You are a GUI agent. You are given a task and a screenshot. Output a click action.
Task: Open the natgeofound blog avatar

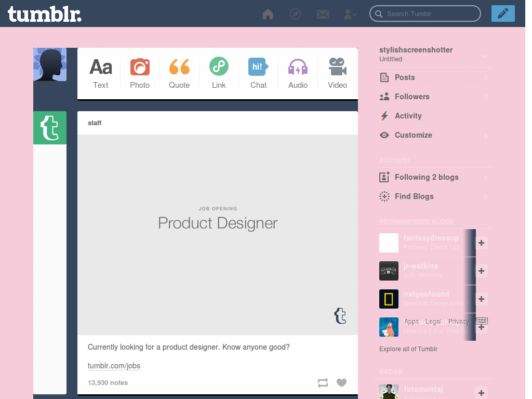tap(389, 299)
